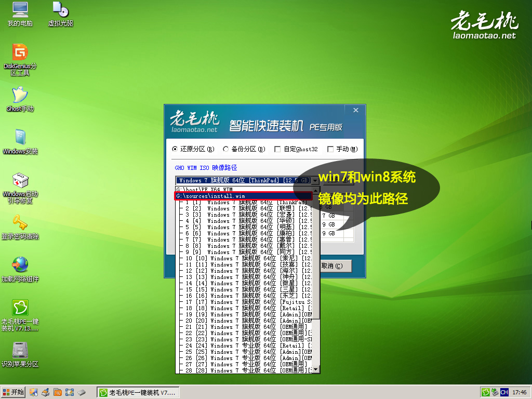
Task: Open 加载网络组件 desktop icon
Action: [20, 265]
